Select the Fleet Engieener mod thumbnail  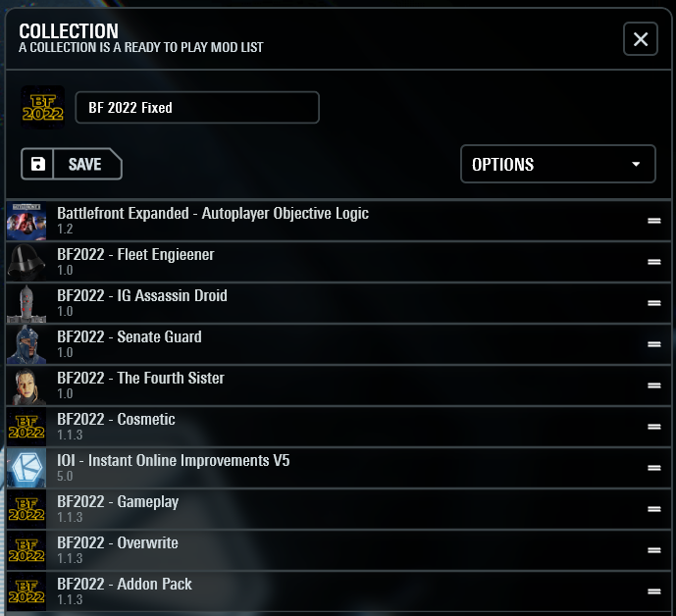(26, 262)
